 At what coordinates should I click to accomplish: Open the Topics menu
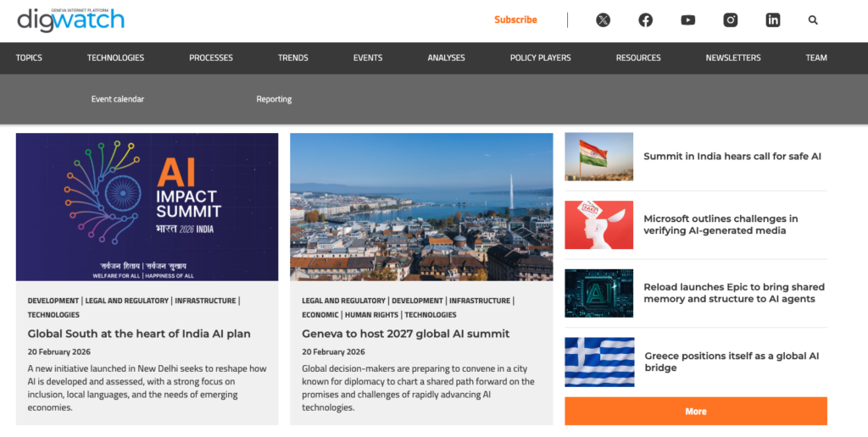29,58
